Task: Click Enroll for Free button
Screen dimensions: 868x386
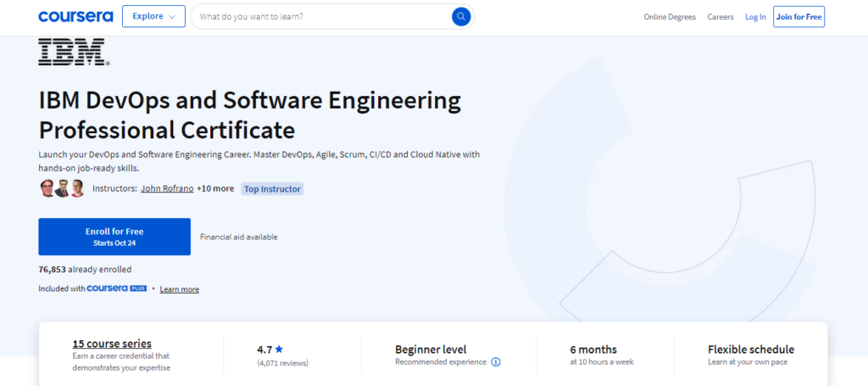Action: (114, 237)
